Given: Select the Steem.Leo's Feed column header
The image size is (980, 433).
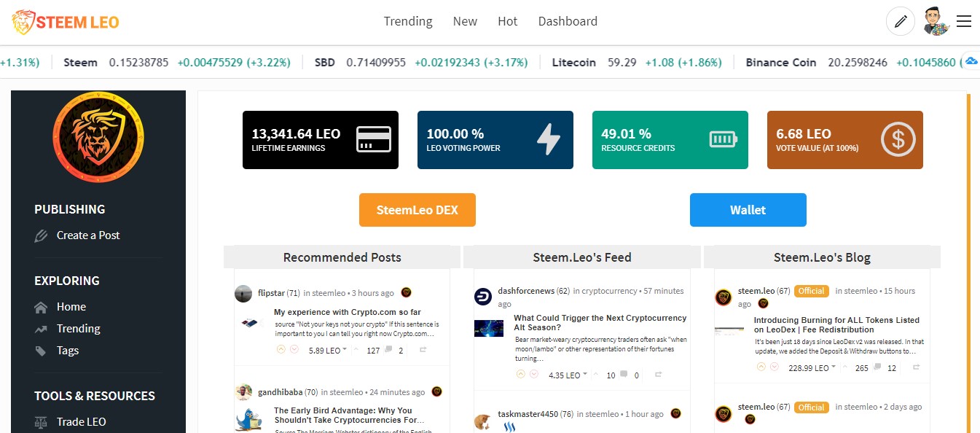Looking at the screenshot, I should tap(582, 257).
